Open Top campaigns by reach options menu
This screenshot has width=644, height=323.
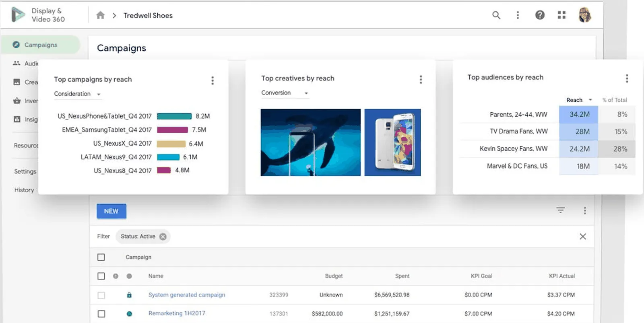coord(213,80)
